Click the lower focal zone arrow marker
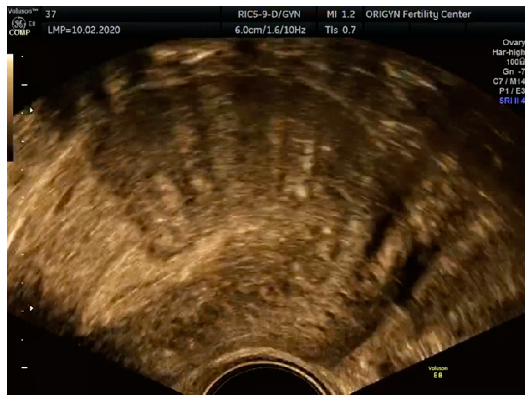Image resolution: width=532 pixels, height=403 pixels. (31, 308)
